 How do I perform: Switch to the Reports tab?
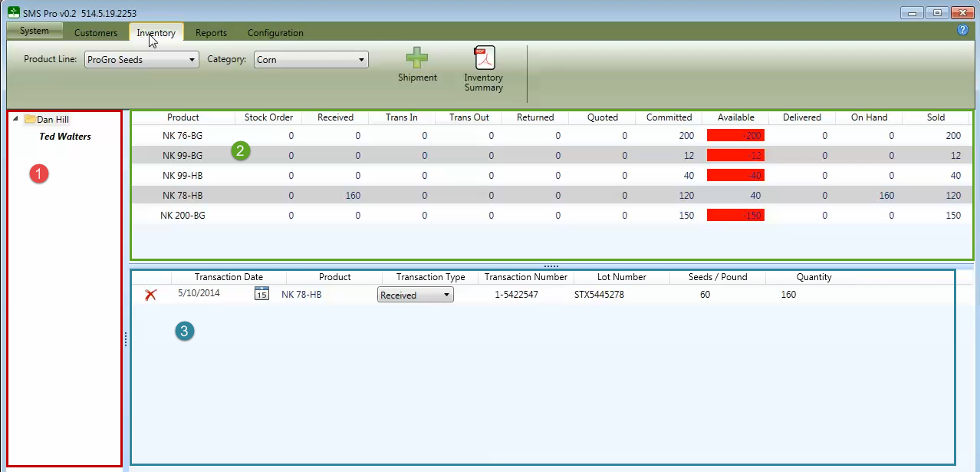point(211,33)
